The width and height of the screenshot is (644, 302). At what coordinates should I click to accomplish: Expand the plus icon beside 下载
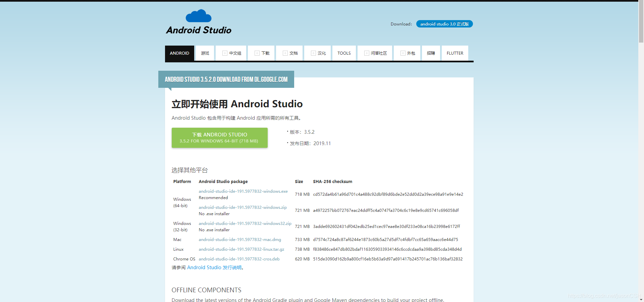pyautogui.click(x=257, y=53)
